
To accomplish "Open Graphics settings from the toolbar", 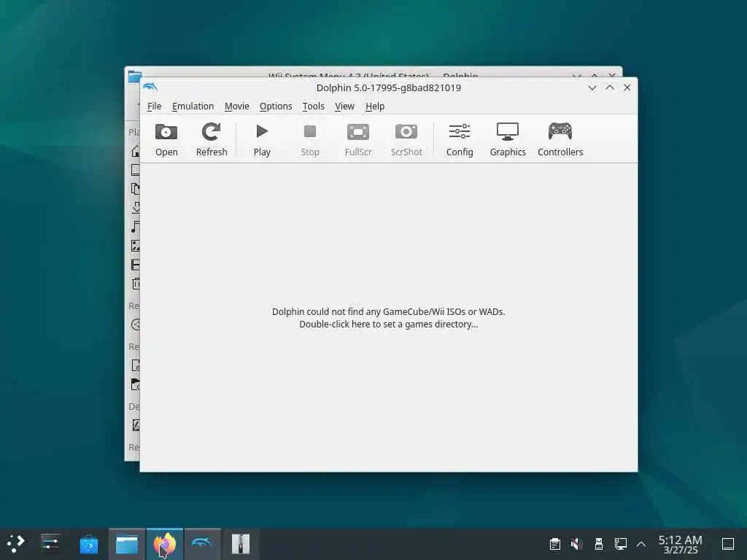I will (x=508, y=139).
